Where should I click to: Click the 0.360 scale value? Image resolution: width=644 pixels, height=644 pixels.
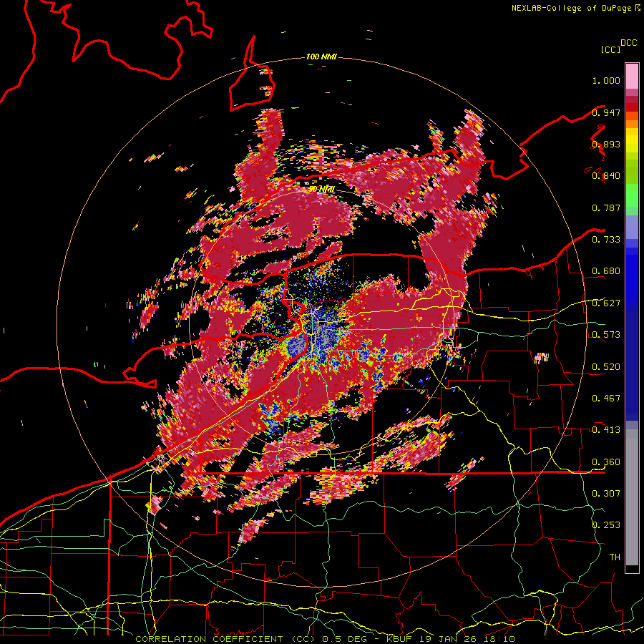coord(606,462)
